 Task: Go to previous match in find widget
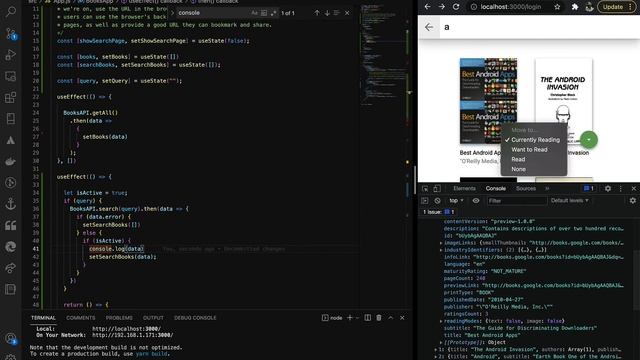tap(317, 13)
